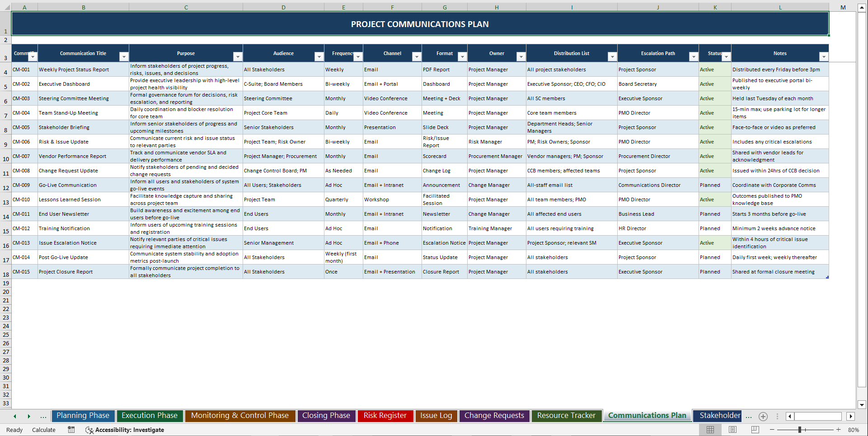The image size is (868, 436).
Task: Go to the Closing Phase sheet
Action: 326,416
